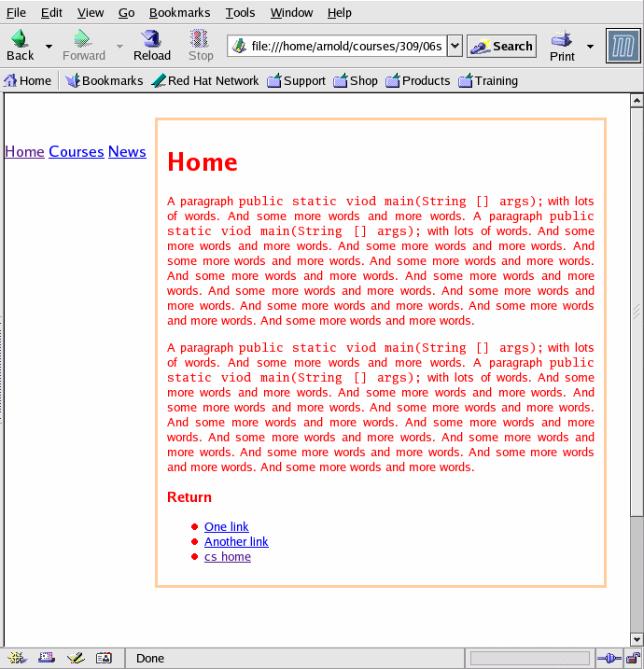This screenshot has height=669, width=644.
Task: Open the Bookmarks menu
Action: pyautogui.click(x=180, y=13)
